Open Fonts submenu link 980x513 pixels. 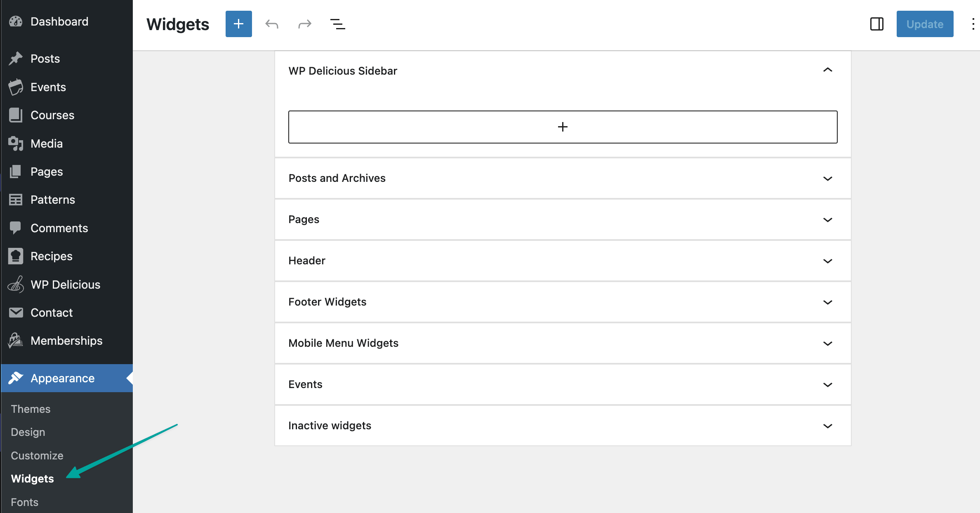pos(25,502)
